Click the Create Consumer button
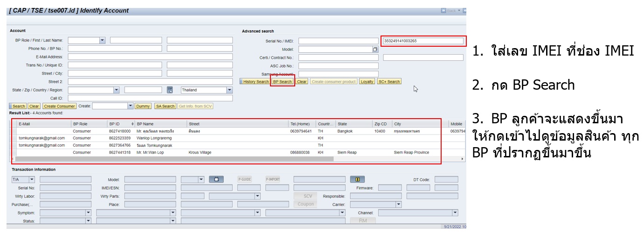The width and height of the screenshot is (644, 234). (59, 106)
